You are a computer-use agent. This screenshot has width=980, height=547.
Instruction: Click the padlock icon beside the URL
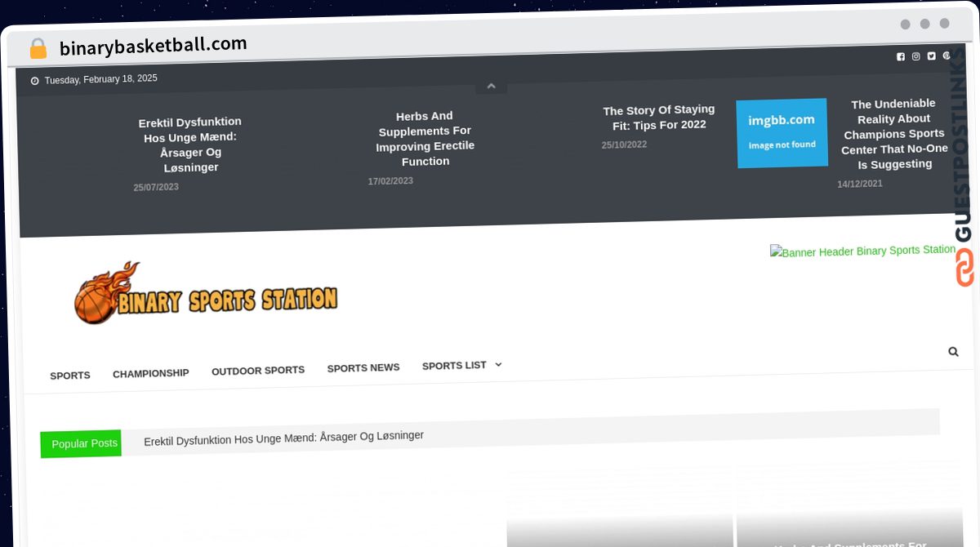click(x=38, y=49)
